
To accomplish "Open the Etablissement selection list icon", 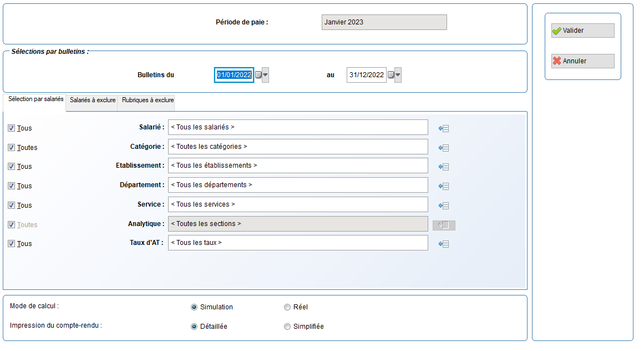I will click(444, 167).
